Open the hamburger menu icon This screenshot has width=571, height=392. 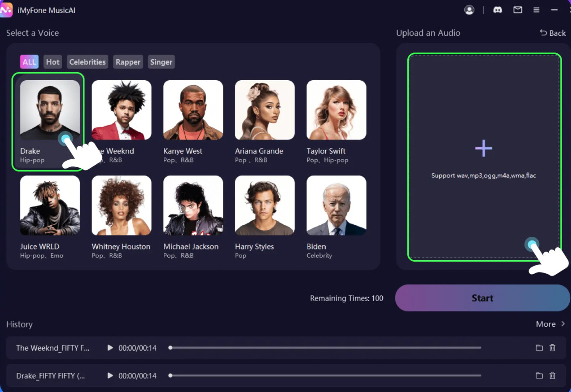pyautogui.click(x=536, y=10)
